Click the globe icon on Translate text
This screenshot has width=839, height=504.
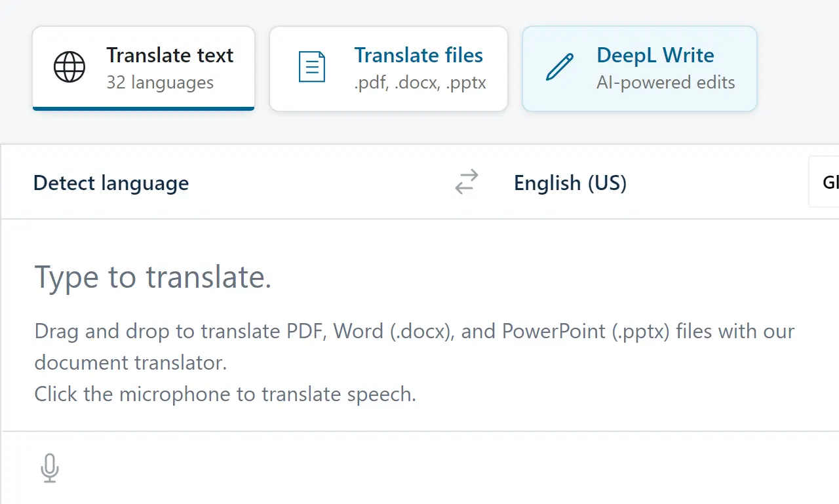click(x=69, y=67)
